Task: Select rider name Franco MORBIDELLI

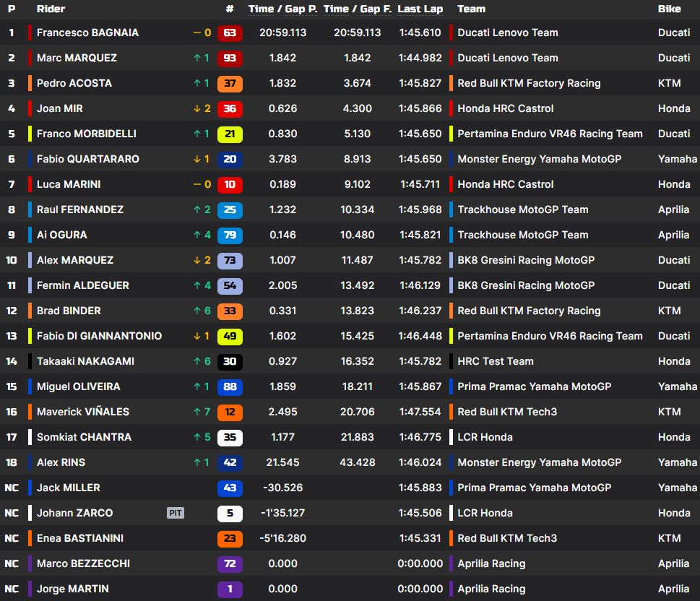Action: point(87,134)
